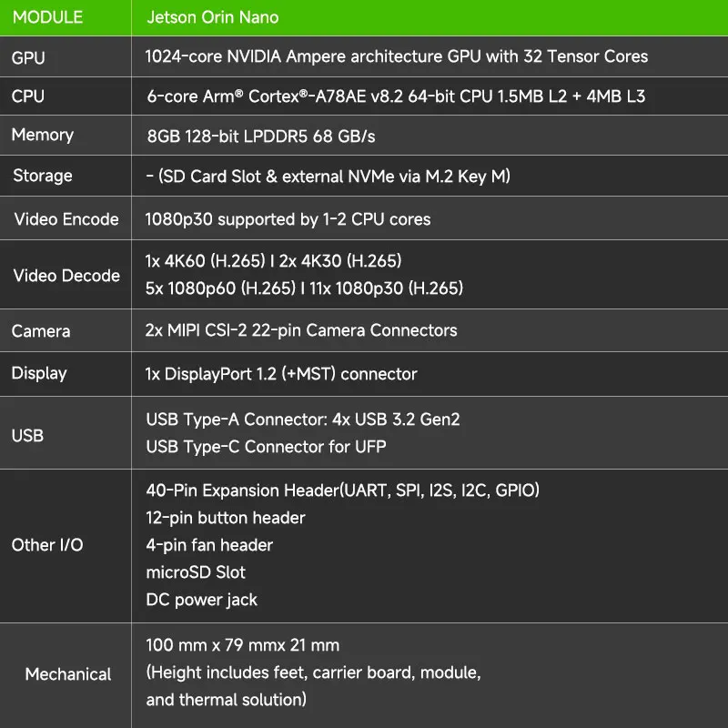Click the Video Encode row label
The width and height of the screenshot is (728, 728).
[66, 219]
